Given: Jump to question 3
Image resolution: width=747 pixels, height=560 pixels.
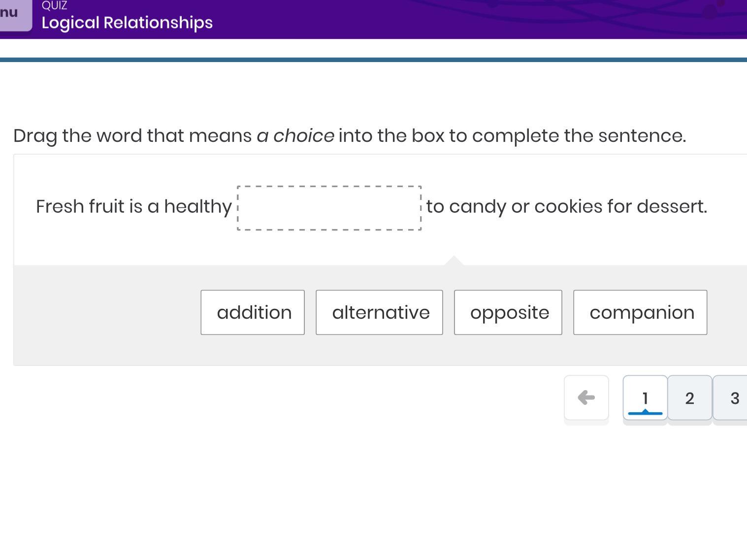Looking at the screenshot, I should [x=734, y=398].
